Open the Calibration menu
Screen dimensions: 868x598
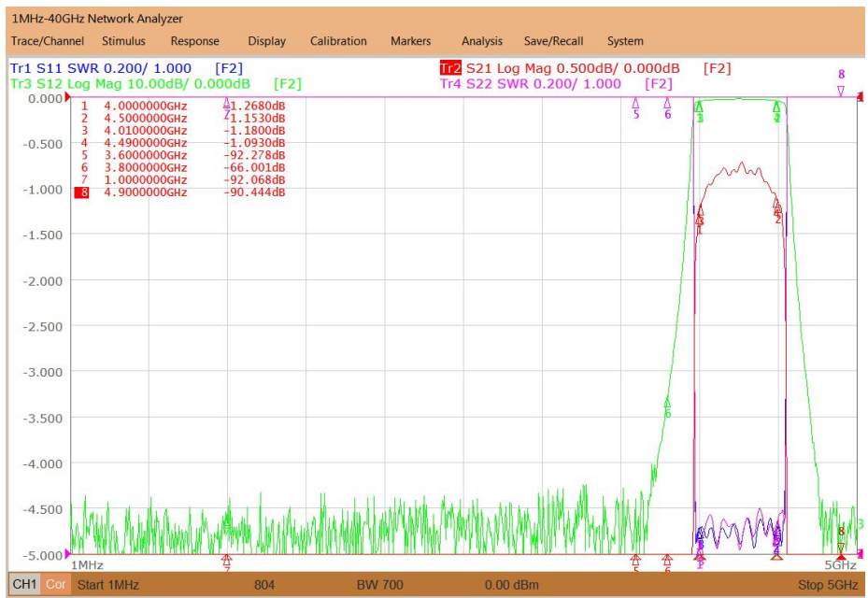tap(338, 41)
